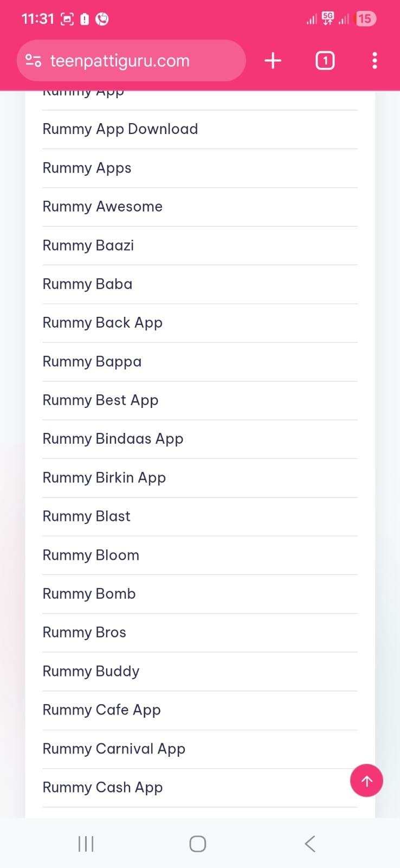Select Rummy Awesome from the list
Image resolution: width=400 pixels, height=868 pixels.
[x=102, y=207]
